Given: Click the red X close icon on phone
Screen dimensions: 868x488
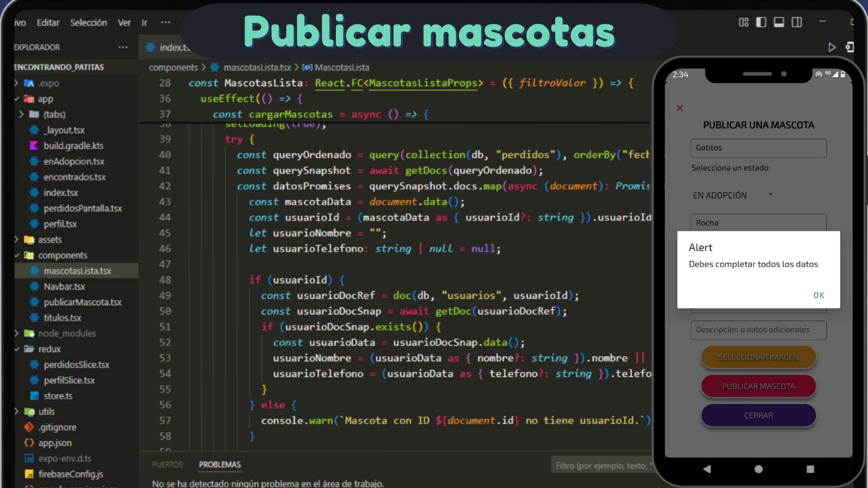Looking at the screenshot, I should pyautogui.click(x=679, y=108).
